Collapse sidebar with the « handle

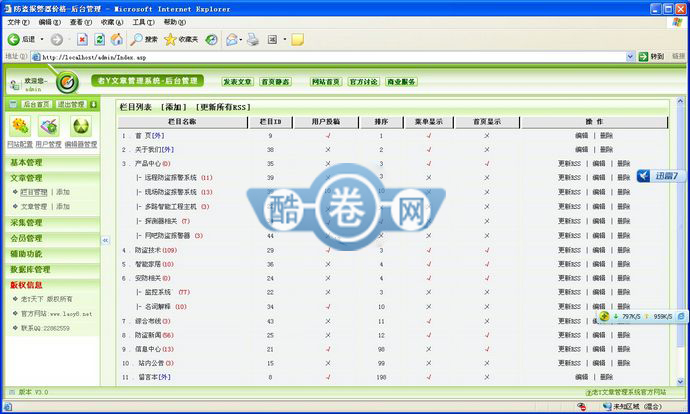coord(105,240)
